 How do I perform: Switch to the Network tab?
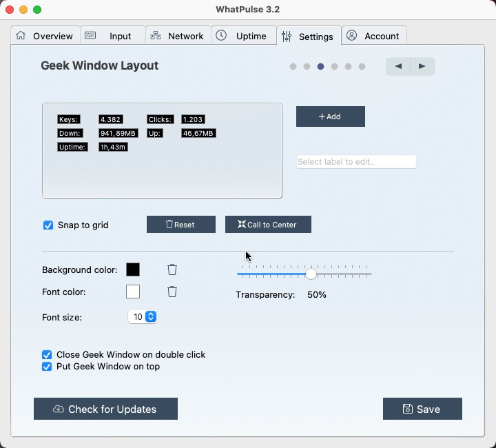tap(177, 36)
